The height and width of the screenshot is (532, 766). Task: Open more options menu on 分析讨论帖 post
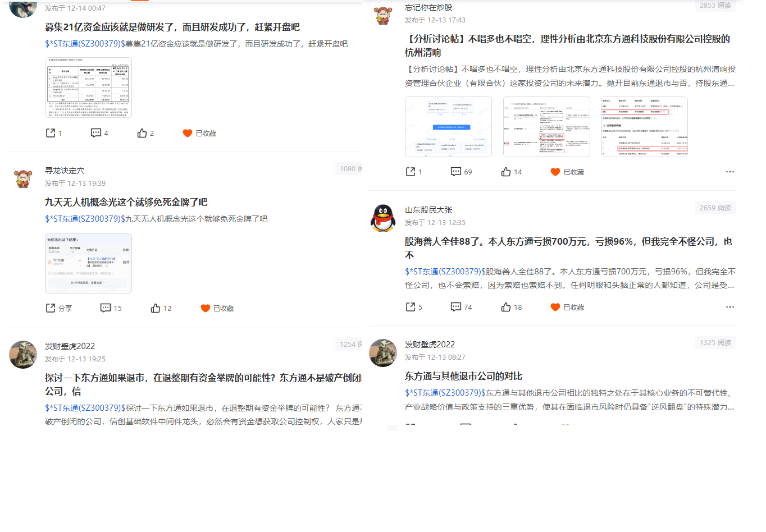point(729,172)
